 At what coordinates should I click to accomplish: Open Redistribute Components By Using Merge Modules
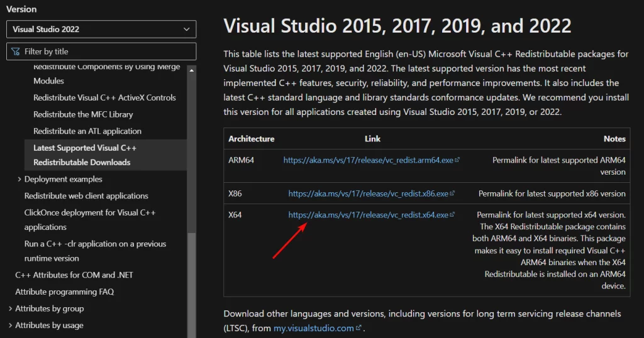click(x=106, y=74)
